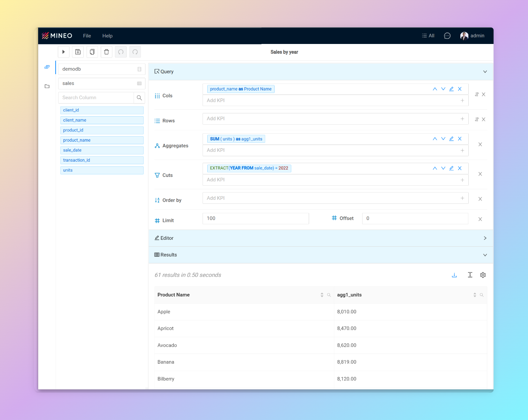528x420 pixels.
Task: Toggle sort direction for the Rows section
Action: click(477, 119)
